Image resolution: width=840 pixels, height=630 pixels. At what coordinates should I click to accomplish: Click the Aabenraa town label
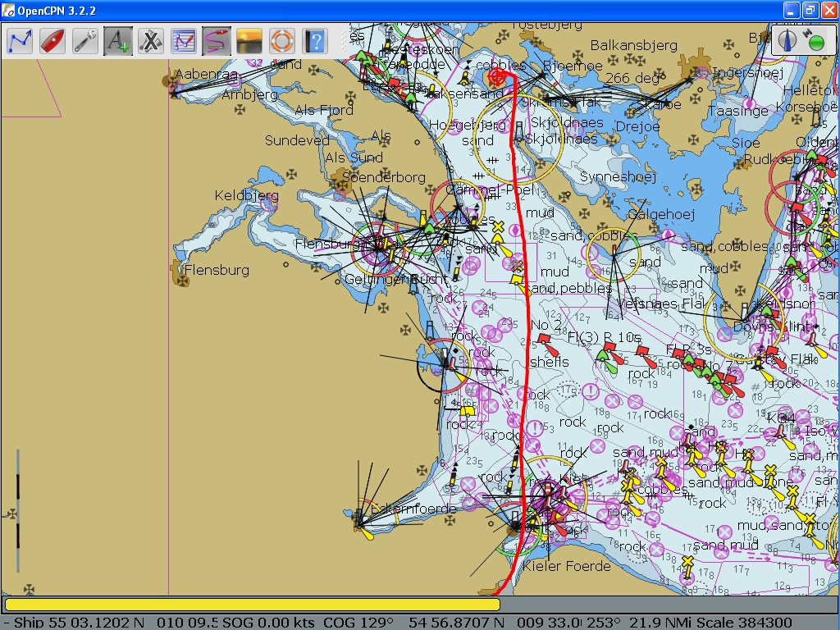[206, 75]
